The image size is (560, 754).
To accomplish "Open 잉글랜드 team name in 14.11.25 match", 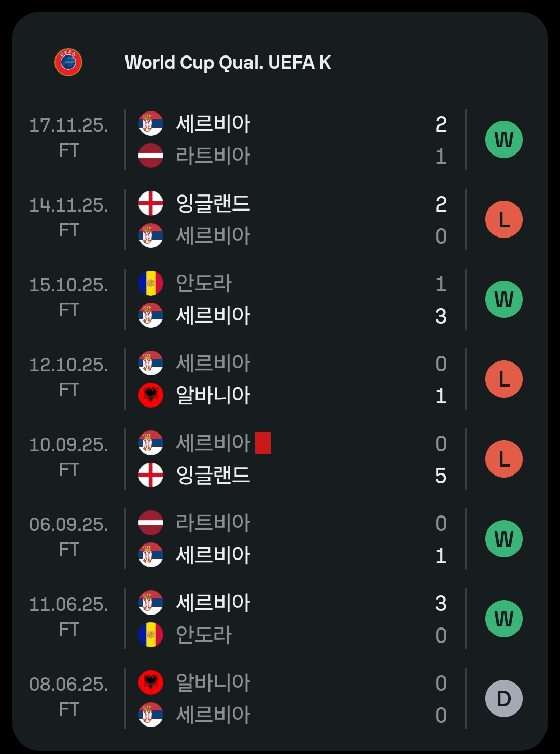I will click(213, 203).
